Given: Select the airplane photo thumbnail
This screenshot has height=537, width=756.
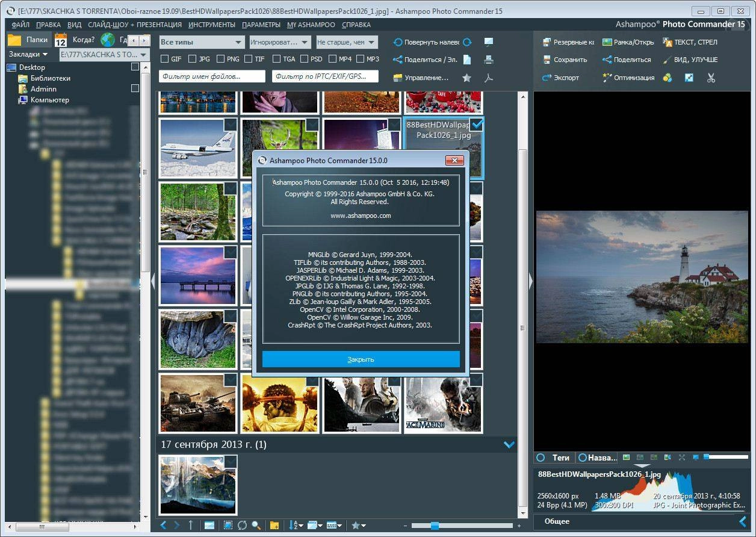Looking at the screenshot, I should 198,147.
